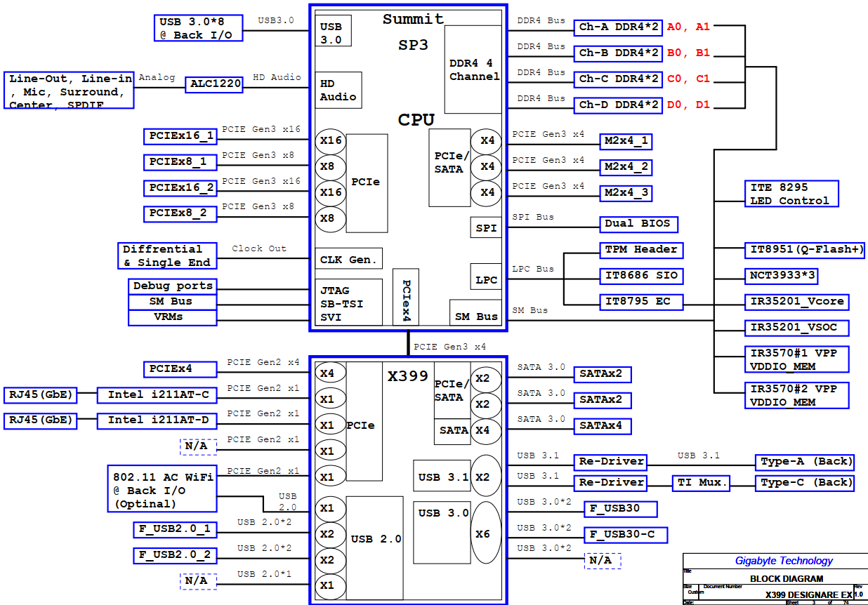Click the "Debug ports" block

coord(172,286)
